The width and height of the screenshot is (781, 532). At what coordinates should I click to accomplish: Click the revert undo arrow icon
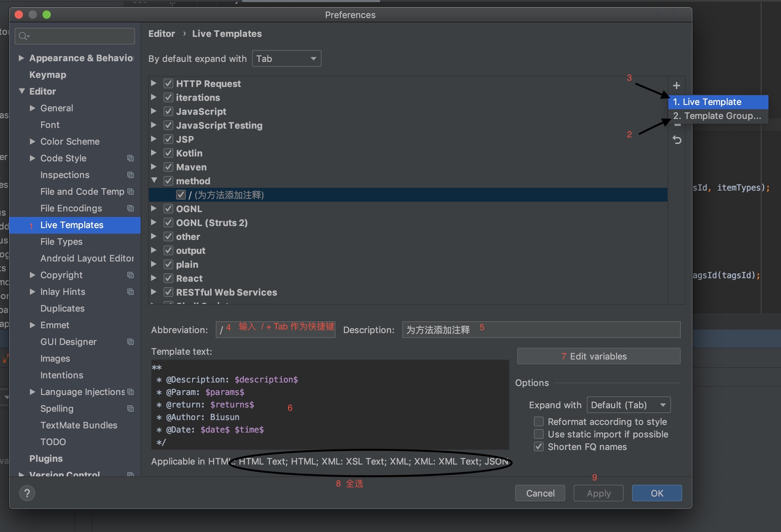pos(677,140)
